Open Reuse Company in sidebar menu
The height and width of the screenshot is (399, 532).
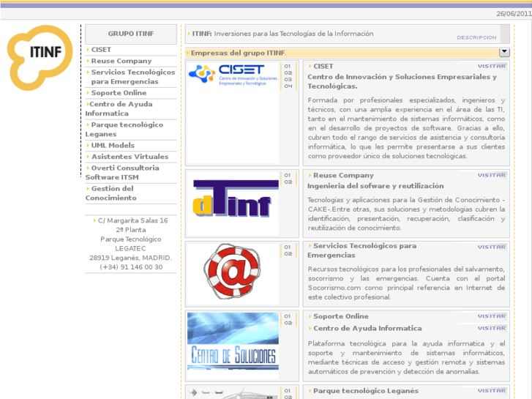121,61
